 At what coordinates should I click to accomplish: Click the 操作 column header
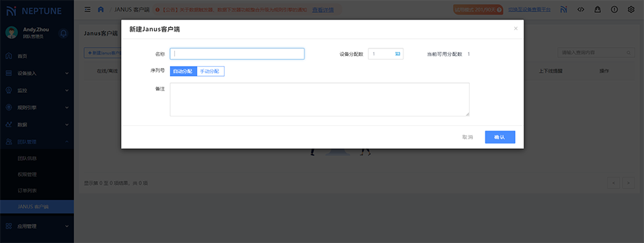coord(604,71)
